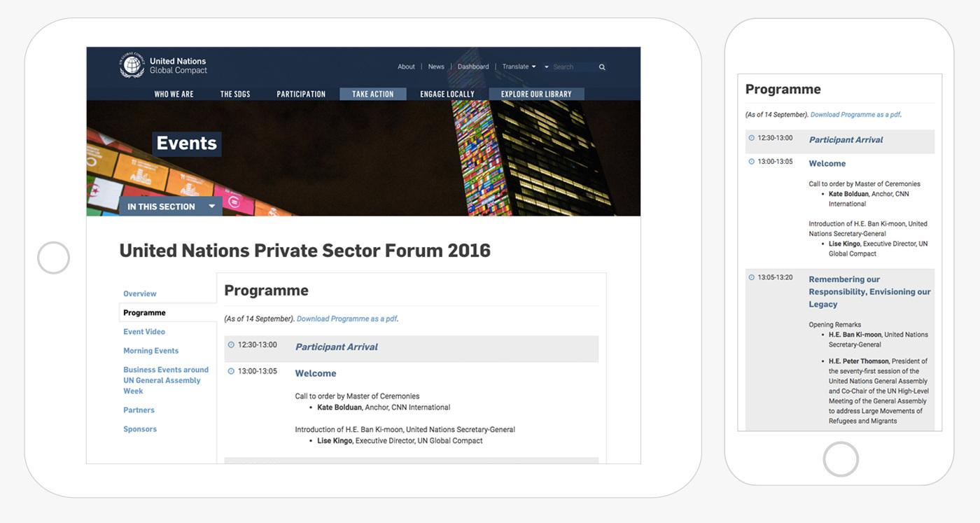Open Sponsors from the sidebar

[x=140, y=429]
